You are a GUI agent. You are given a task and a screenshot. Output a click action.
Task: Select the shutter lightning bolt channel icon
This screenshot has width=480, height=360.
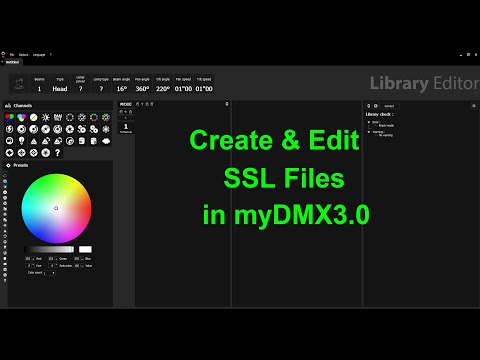click(x=10, y=129)
